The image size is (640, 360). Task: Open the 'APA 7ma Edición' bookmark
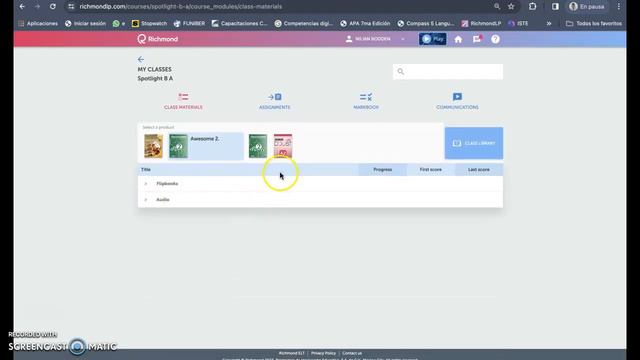click(365, 24)
